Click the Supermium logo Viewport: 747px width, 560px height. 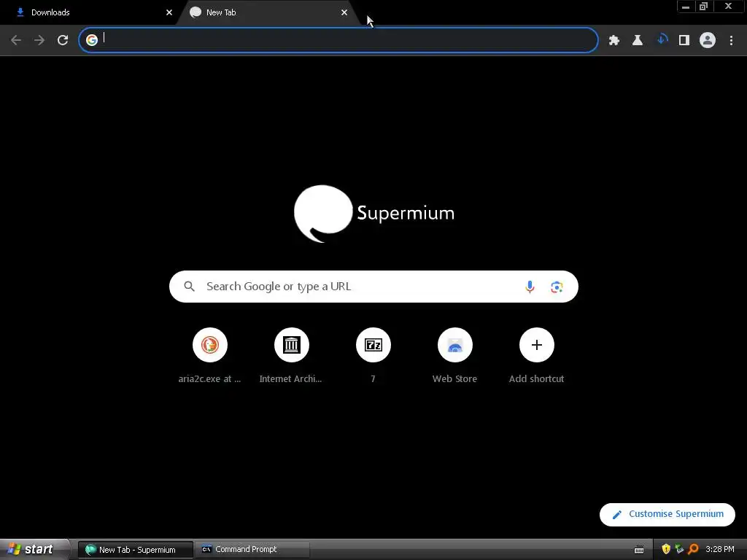pos(374,214)
